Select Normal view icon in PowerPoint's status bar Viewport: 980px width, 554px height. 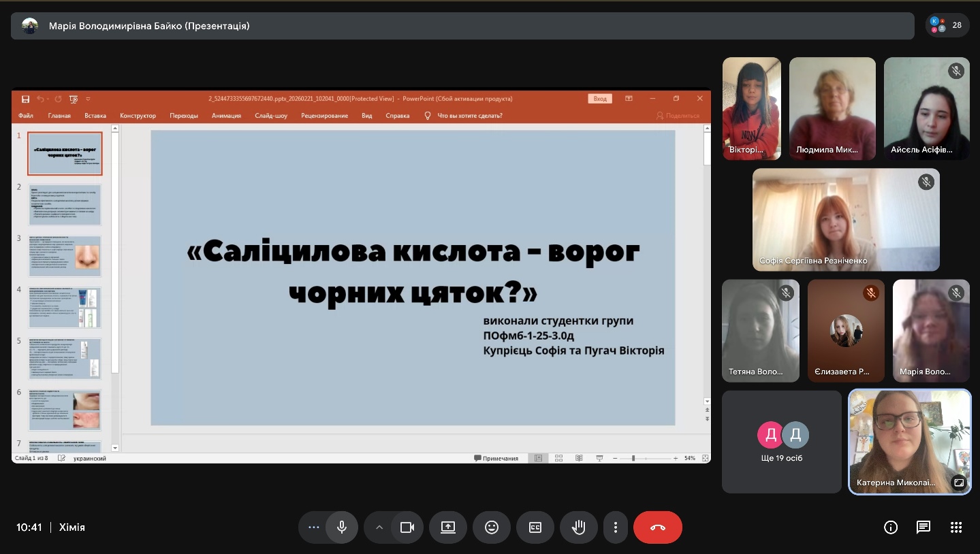point(538,458)
